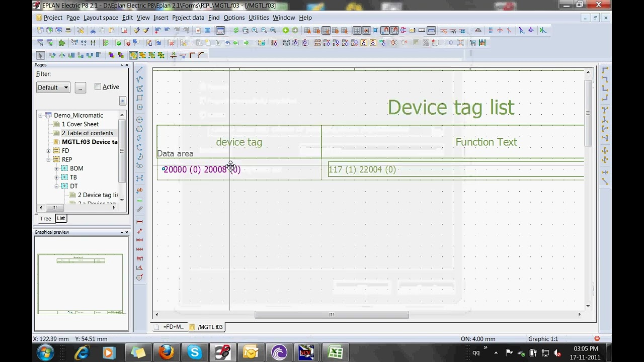This screenshot has height=362, width=644.
Task: Select the Image insert tool
Action: click(140, 200)
